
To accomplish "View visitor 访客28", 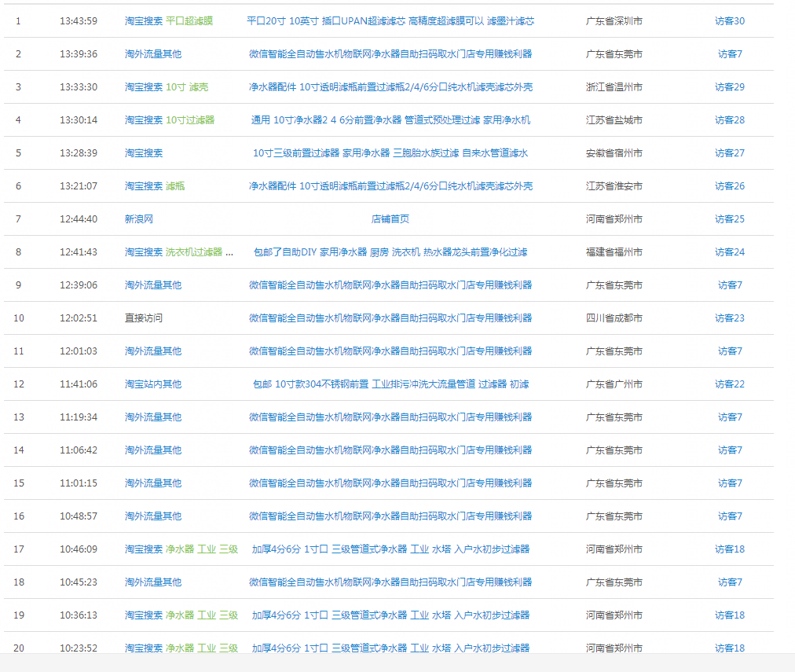I will (x=730, y=119).
